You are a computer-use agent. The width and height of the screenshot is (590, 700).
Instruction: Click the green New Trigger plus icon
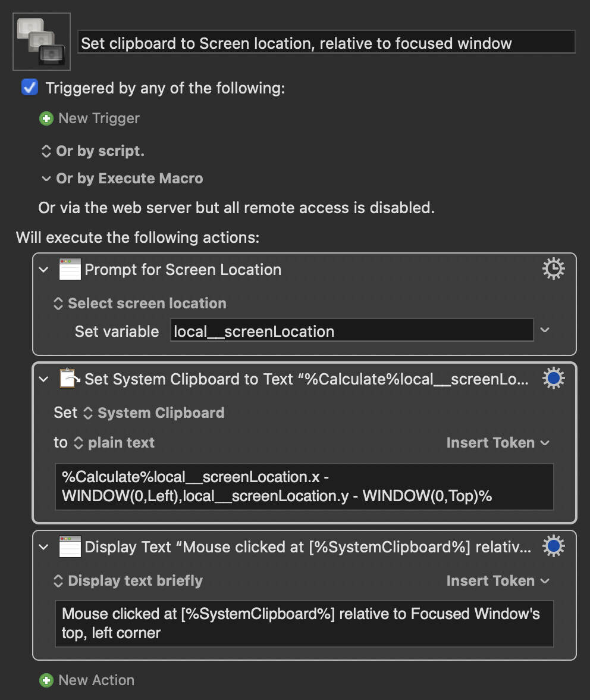pyautogui.click(x=46, y=118)
